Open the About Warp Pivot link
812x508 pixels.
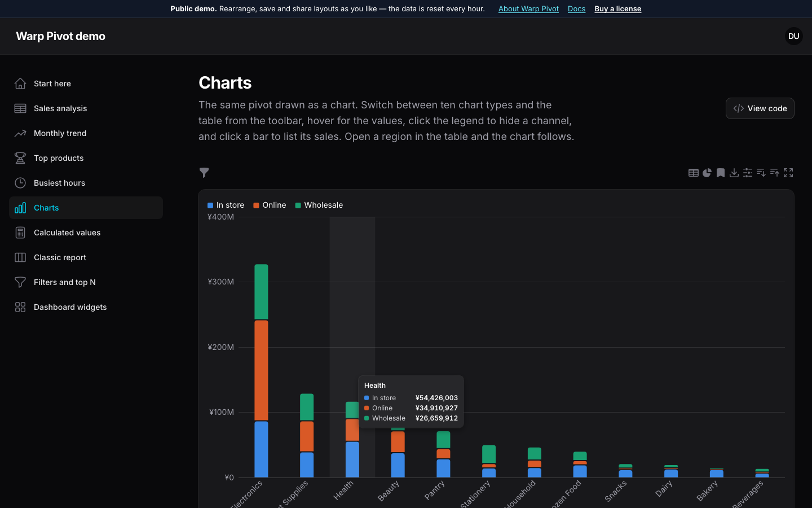528,8
